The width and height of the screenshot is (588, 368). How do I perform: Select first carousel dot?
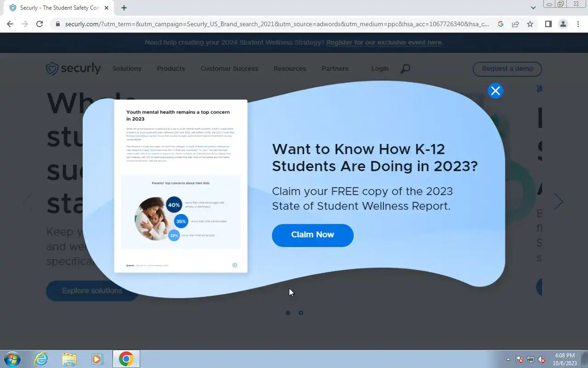(x=288, y=313)
